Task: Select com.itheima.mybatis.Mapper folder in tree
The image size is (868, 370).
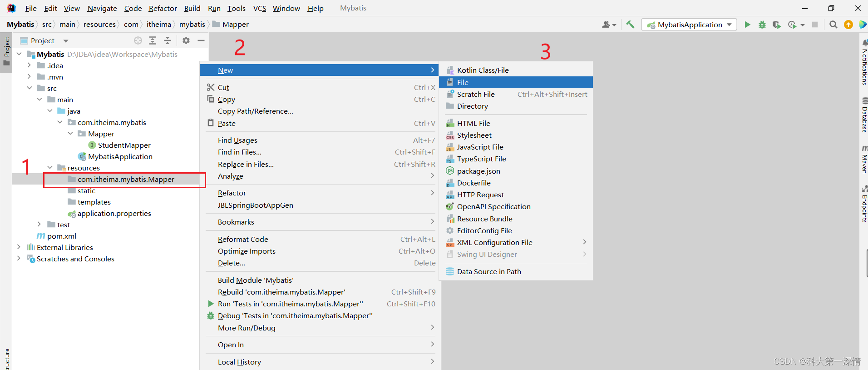Action: tap(126, 179)
